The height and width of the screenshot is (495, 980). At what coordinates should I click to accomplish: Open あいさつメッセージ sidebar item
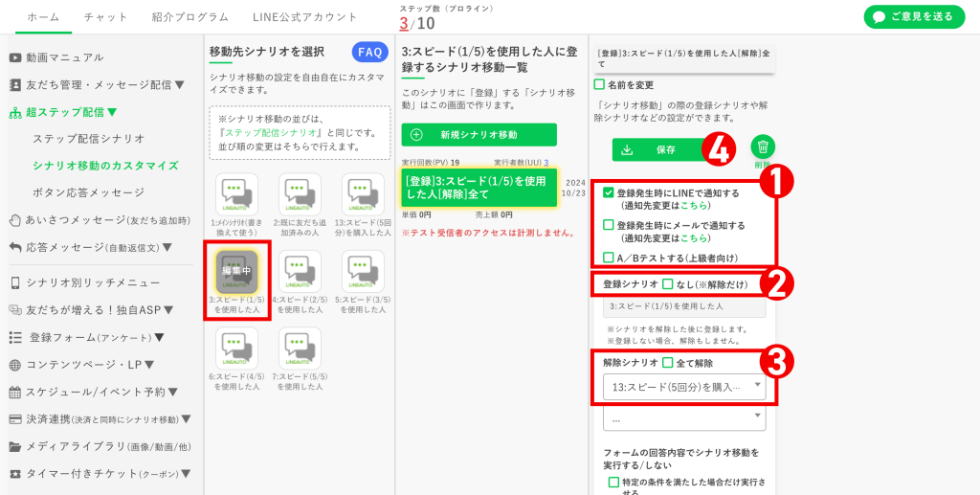click(100, 220)
